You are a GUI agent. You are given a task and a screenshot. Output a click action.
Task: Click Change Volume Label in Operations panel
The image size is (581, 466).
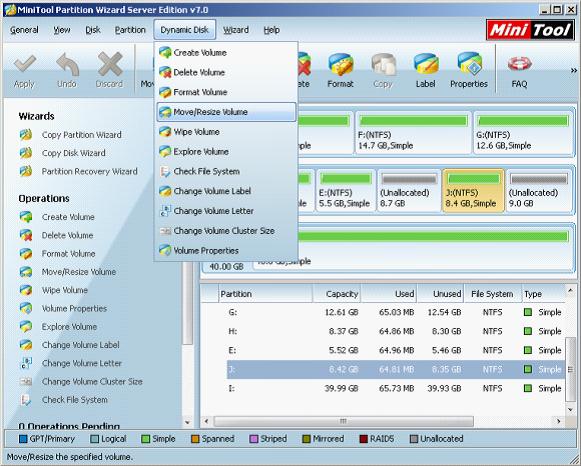(69, 345)
